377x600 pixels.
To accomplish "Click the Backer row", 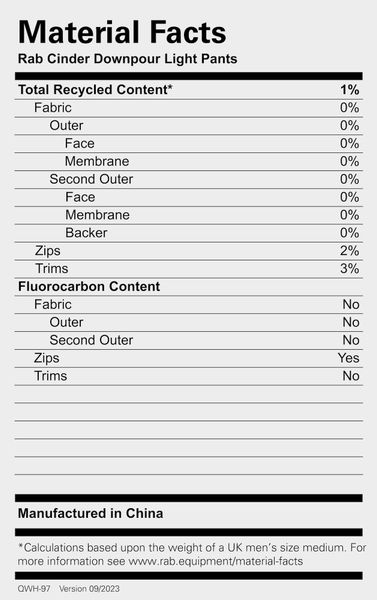I will 189,233.
